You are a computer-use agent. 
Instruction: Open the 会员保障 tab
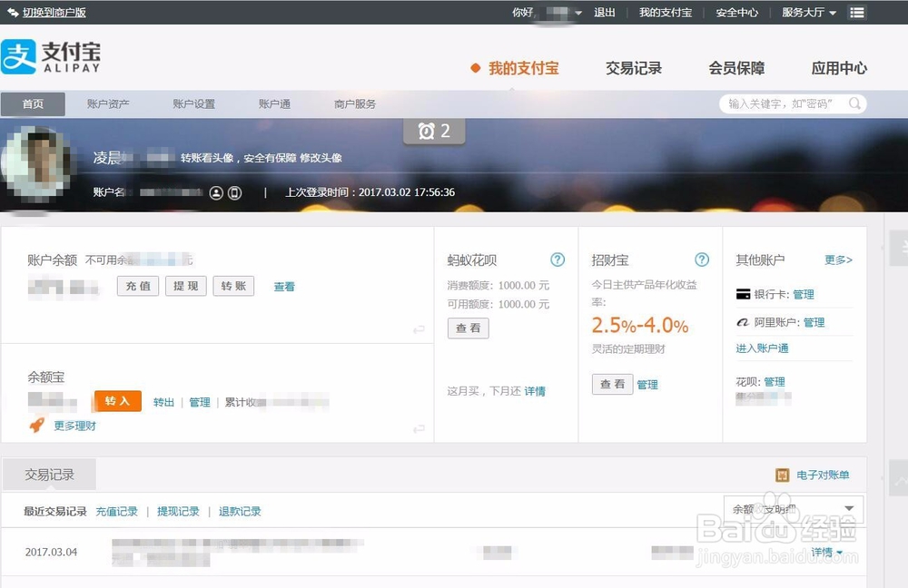pyautogui.click(x=736, y=68)
